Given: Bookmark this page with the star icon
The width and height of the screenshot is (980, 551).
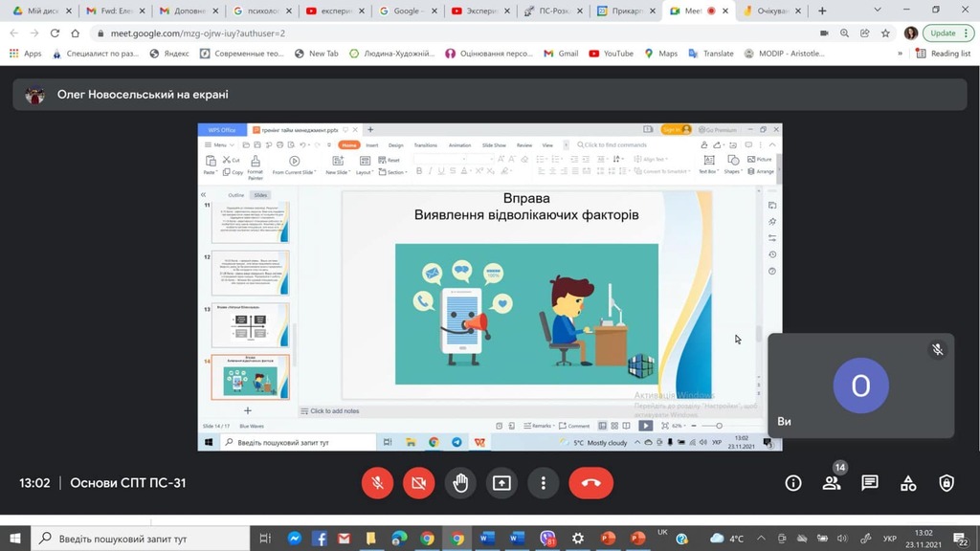Looking at the screenshot, I should click(885, 33).
